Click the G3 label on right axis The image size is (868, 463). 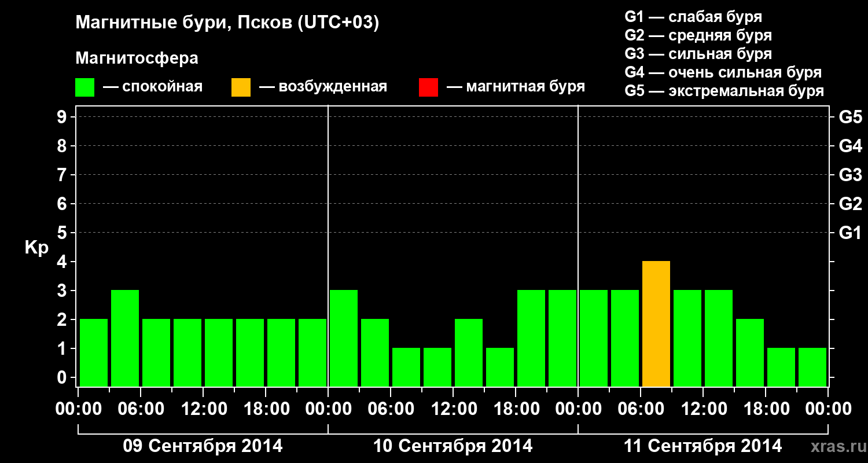point(851,175)
